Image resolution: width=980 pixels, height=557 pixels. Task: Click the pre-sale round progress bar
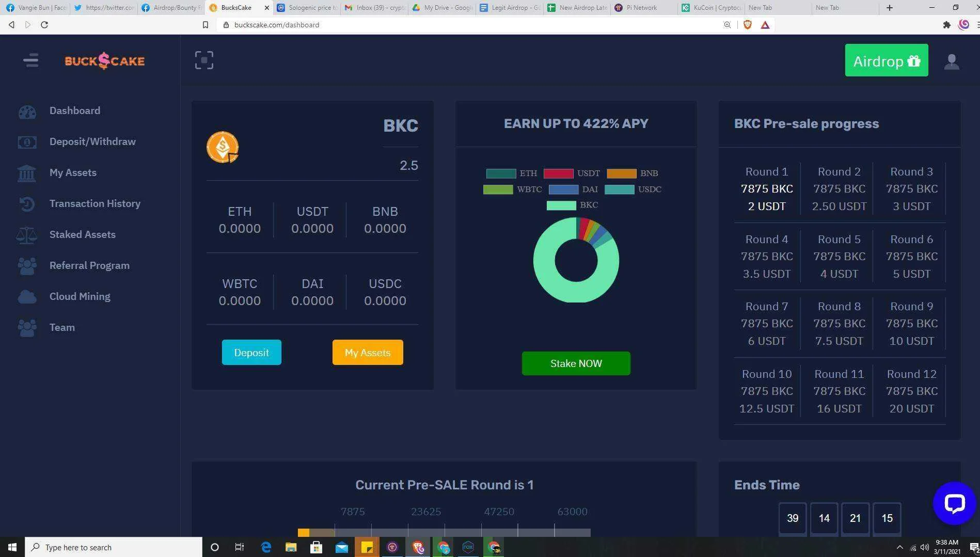pos(444,532)
